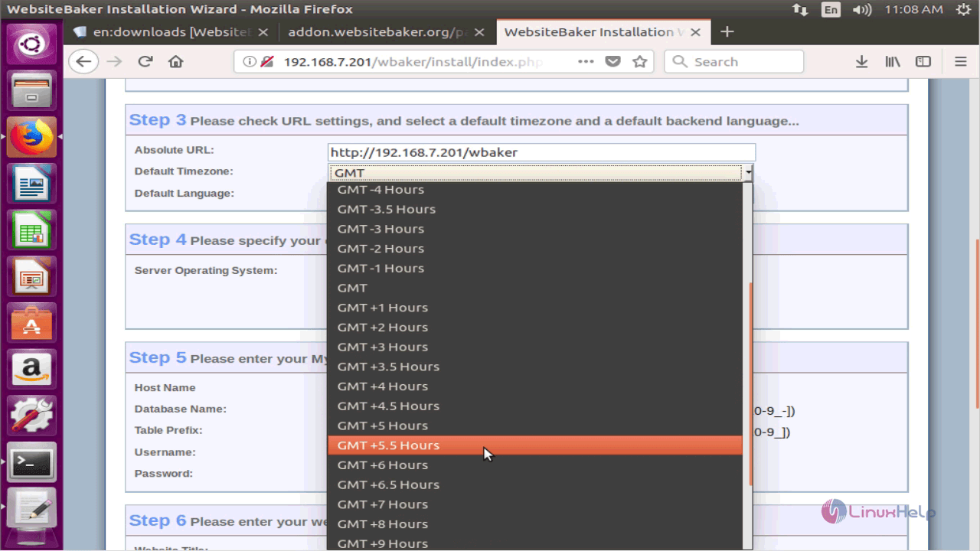Open Text Editor from launcher
980x551 pixels.
click(31, 510)
